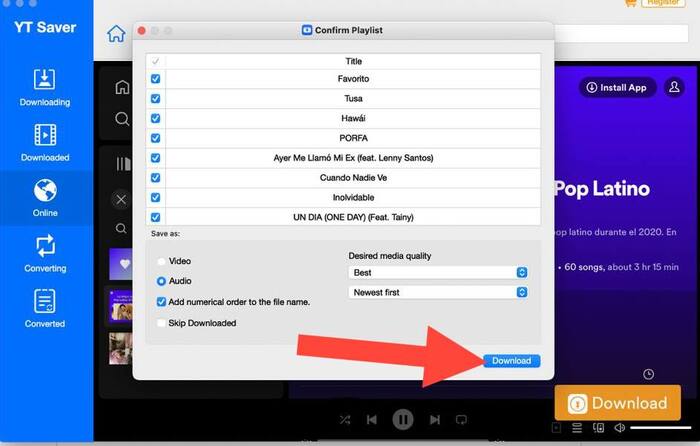Open connect to a device icon
The height and width of the screenshot is (446, 700).
598,428
